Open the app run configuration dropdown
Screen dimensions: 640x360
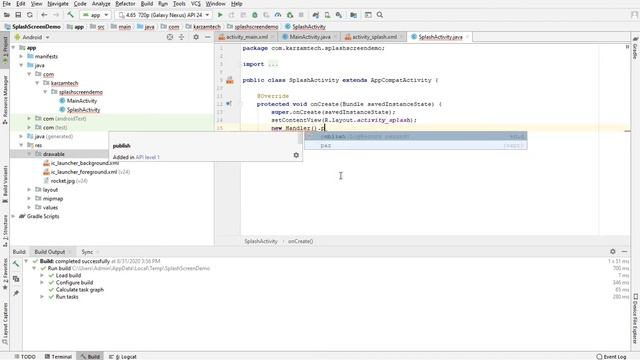[96, 15]
